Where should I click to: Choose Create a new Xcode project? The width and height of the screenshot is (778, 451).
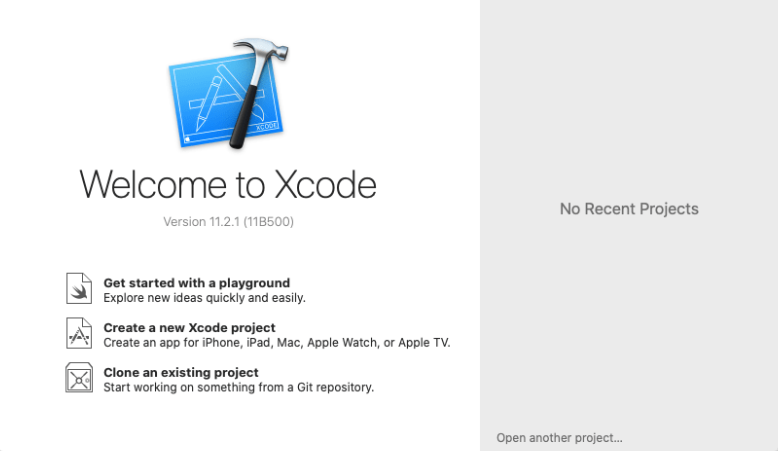189,327
